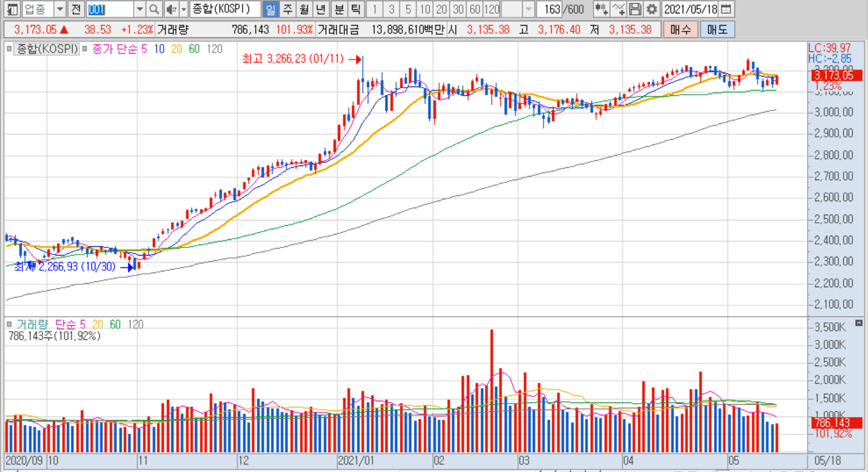The height and width of the screenshot is (472, 868).
Task: Toggle the left side panel icon
Action: pos(12,9)
